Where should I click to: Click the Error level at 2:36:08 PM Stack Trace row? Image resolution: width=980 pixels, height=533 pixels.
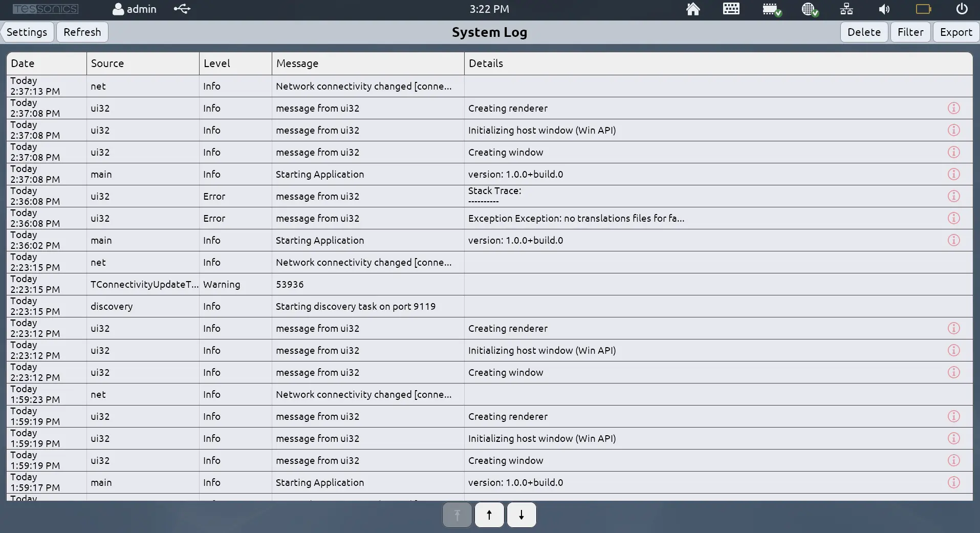point(235,196)
